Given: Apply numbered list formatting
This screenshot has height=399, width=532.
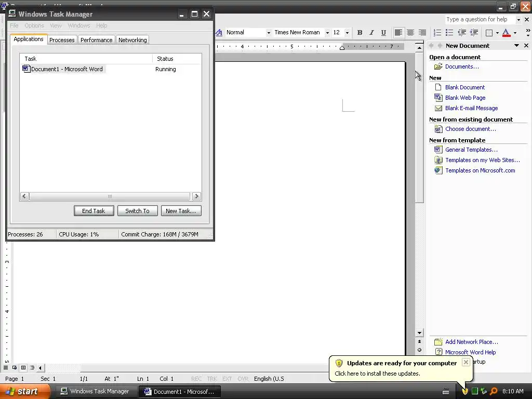Looking at the screenshot, I should [x=437, y=33].
